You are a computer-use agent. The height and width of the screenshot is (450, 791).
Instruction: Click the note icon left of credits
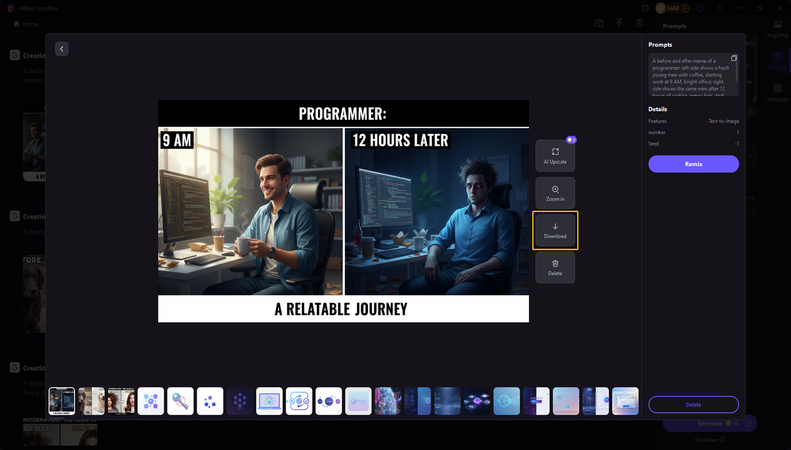pyautogui.click(x=645, y=8)
